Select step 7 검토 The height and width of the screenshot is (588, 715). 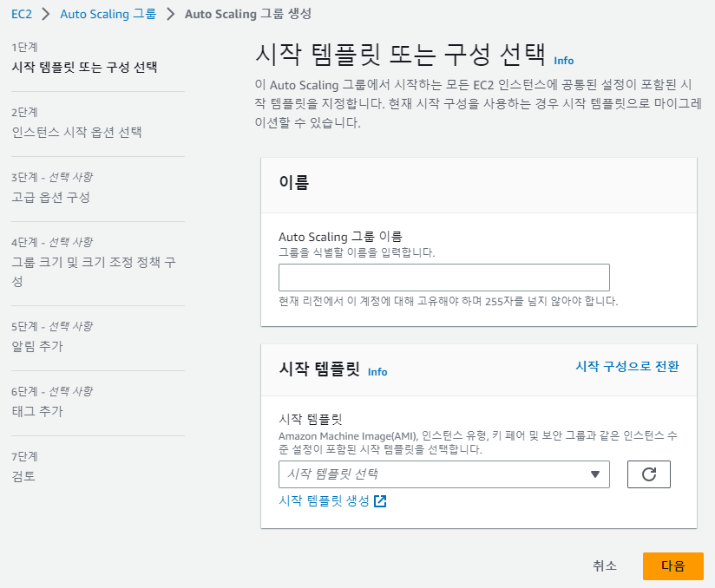23,476
